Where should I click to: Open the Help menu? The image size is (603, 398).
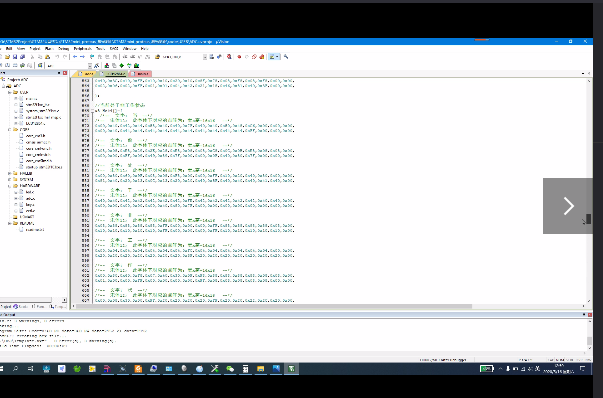click(145, 49)
